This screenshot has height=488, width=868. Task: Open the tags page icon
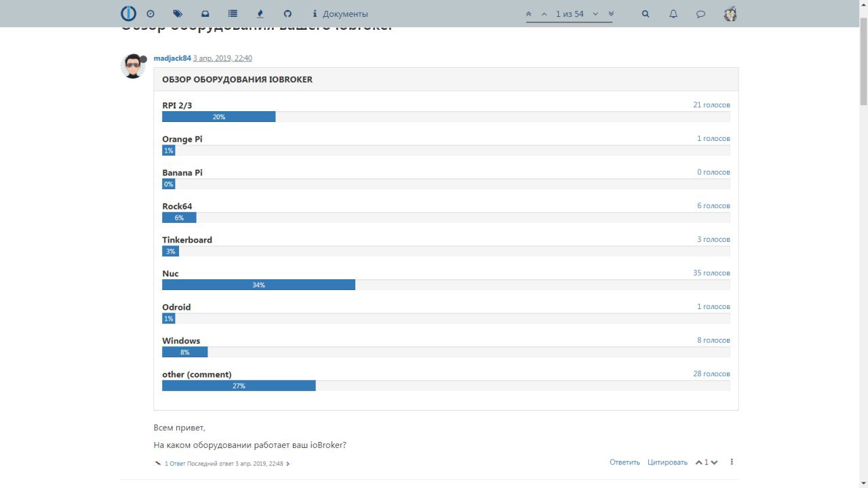[178, 14]
